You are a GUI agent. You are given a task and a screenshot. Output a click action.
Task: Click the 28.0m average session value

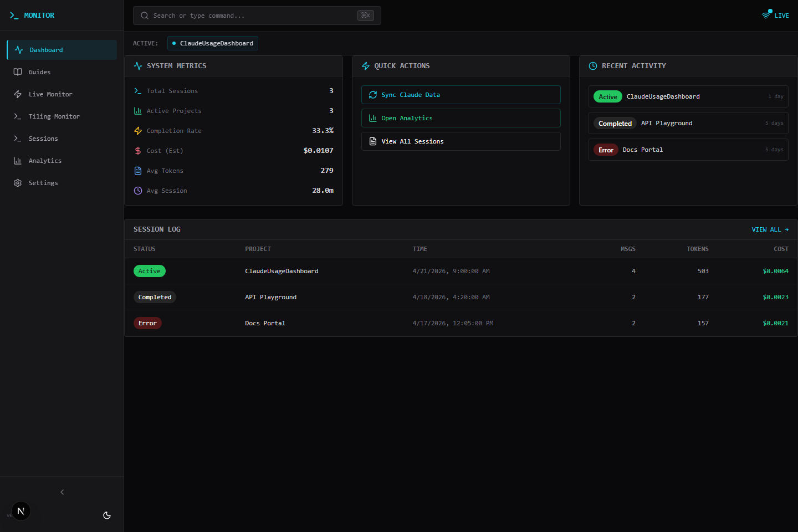(x=323, y=191)
